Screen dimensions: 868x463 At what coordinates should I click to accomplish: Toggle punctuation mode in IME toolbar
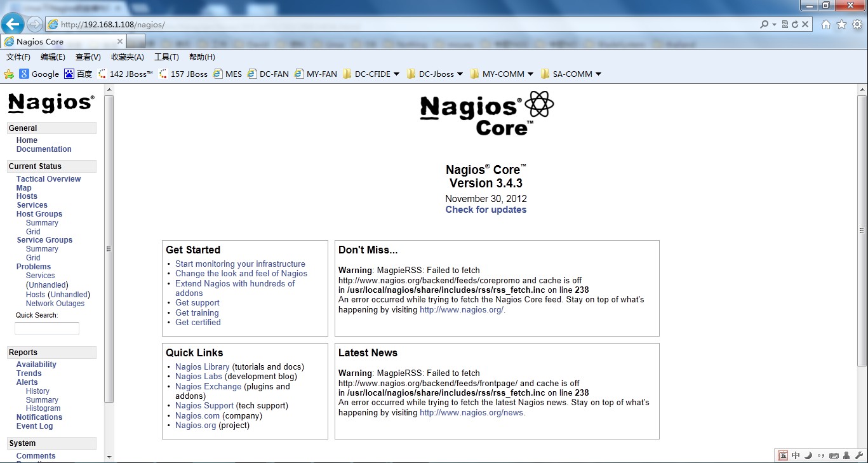[x=821, y=455]
